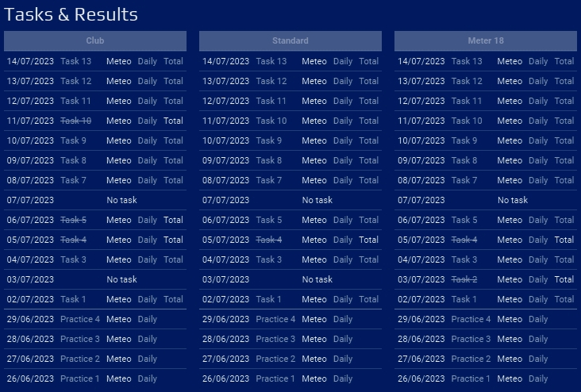The width and height of the screenshot is (581, 392).
Task: Open Meter 18 Task 13 Daily results
Action: pyautogui.click(x=538, y=61)
